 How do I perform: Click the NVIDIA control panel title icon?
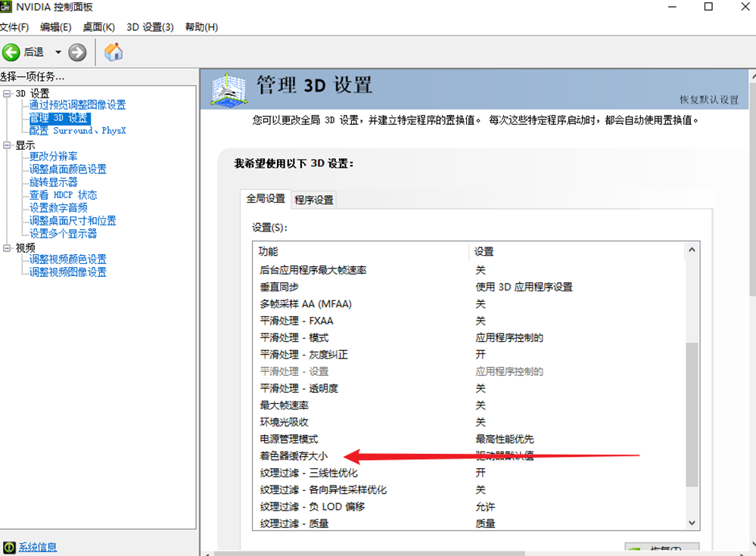pyautogui.click(x=6, y=6)
